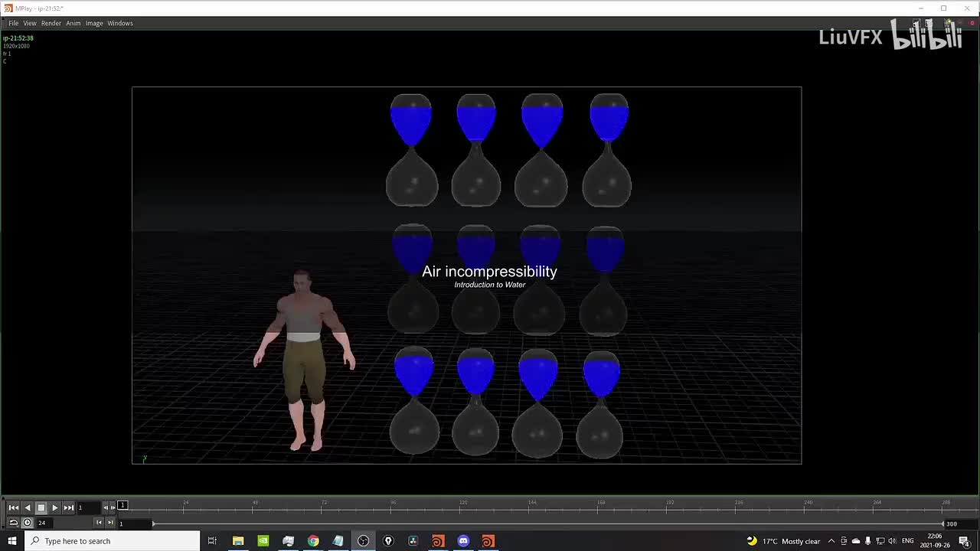Open the View menu
Screen dimensions: 980x551
[x=30, y=23]
